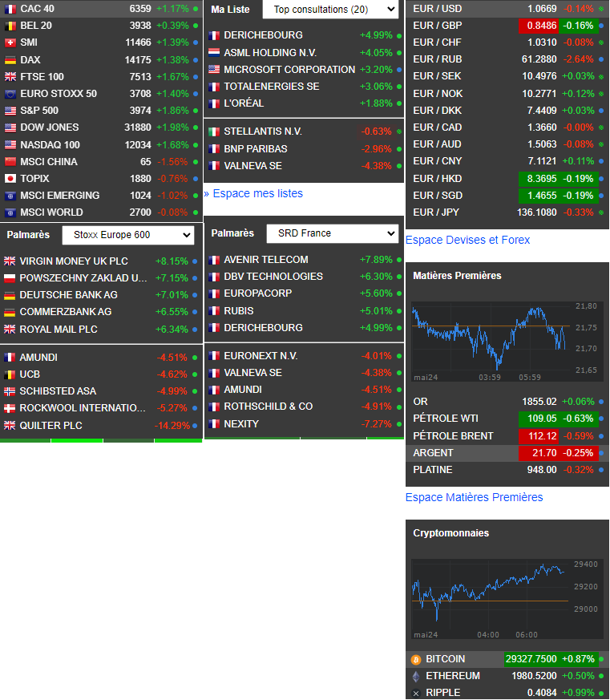Screen dimensions: 610x700
Task: Click the Ethereum diamond icon
Action: tap(415, 676)
